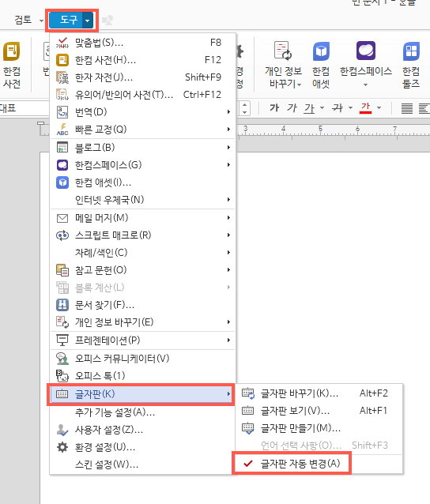Expand 스크립트 매크로(R) submenu arrow
This screenshot has height=504, width=430.
coord(228,235)
